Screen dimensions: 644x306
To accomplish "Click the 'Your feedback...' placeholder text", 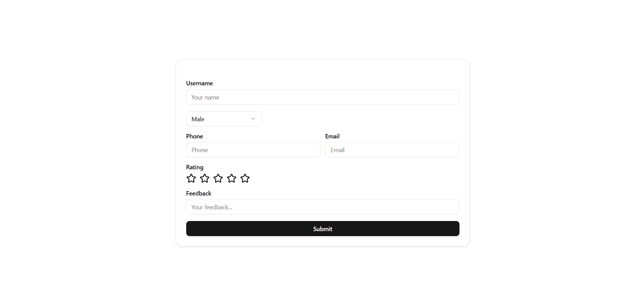I will click(x=212, y=207).
